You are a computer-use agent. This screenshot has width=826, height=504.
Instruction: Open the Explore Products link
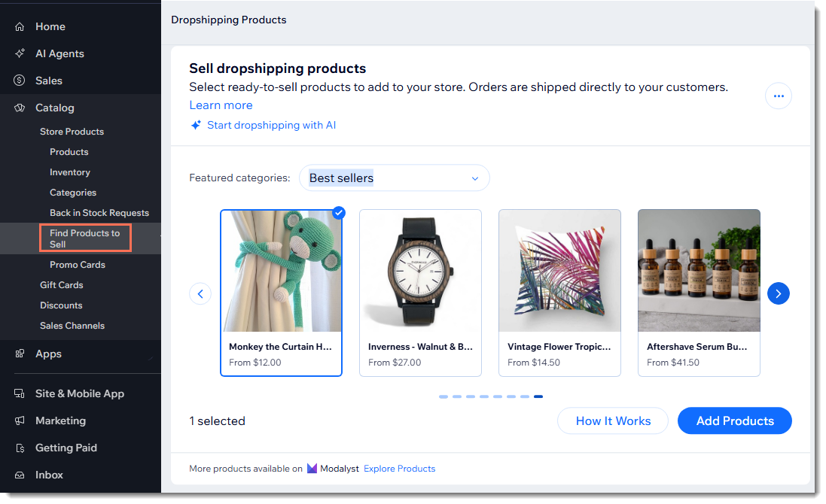pyautogui.click(x=399, y=469)
